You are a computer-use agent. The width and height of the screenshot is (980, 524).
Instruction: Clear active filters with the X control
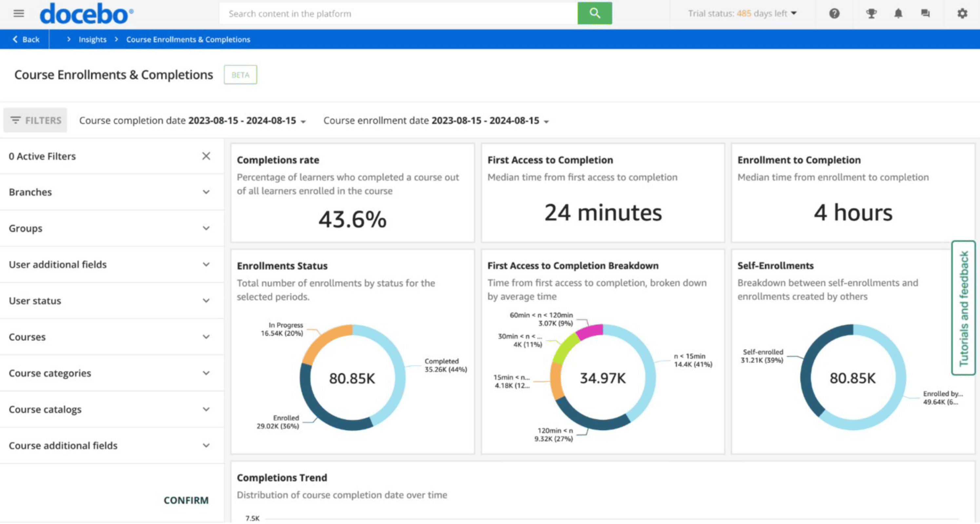pos(206,156)
